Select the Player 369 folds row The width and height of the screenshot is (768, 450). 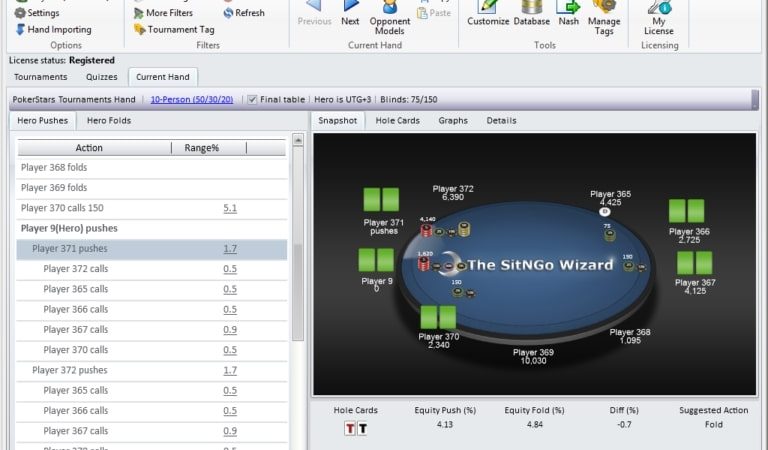[152, 188]
